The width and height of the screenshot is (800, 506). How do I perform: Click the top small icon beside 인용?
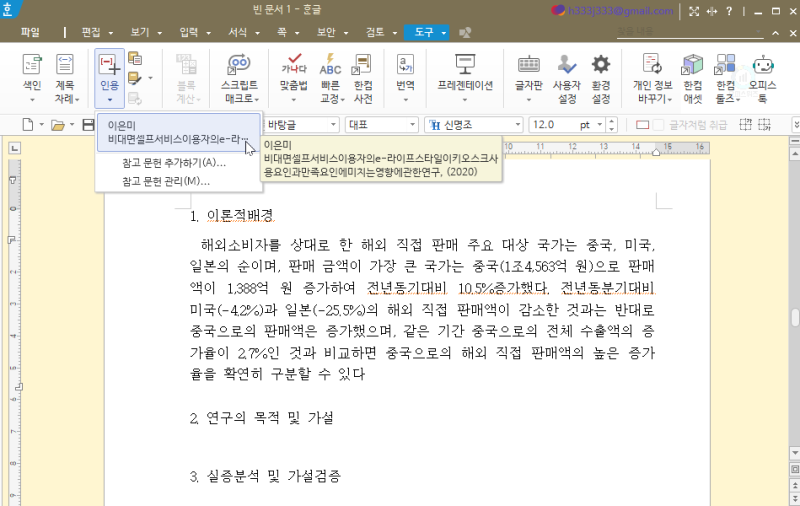[x=135, y=58]
